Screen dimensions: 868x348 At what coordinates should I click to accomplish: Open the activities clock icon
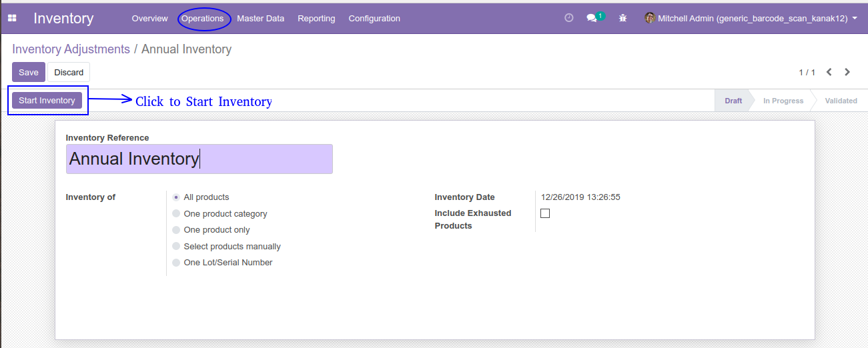[x=569, y=19]
